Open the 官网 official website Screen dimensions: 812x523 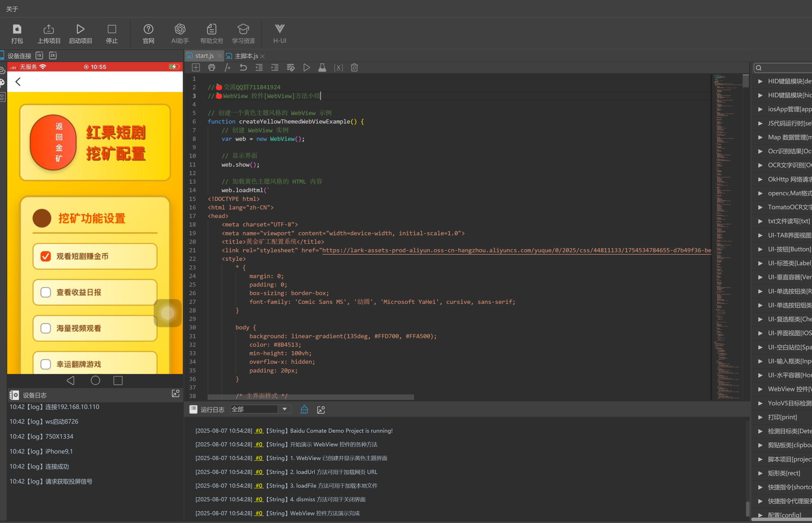pyautogui.click(x=148, y=34)
